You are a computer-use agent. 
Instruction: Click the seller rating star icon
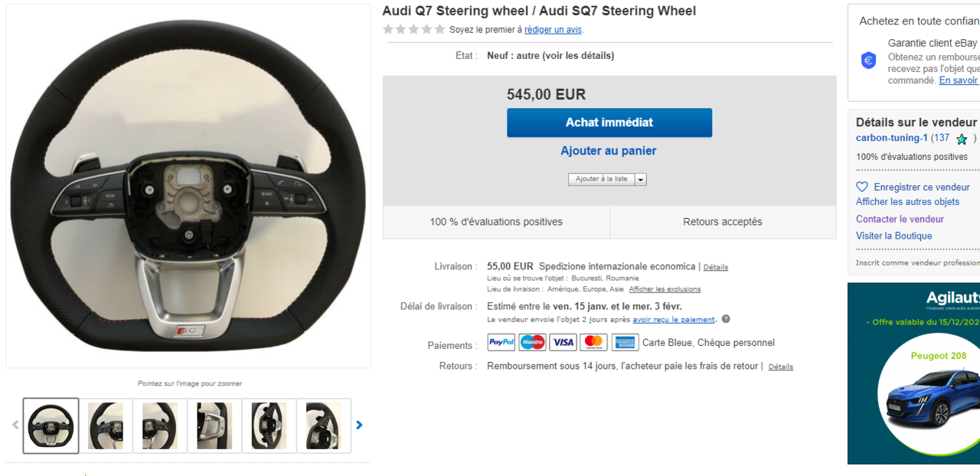(962, 139)
